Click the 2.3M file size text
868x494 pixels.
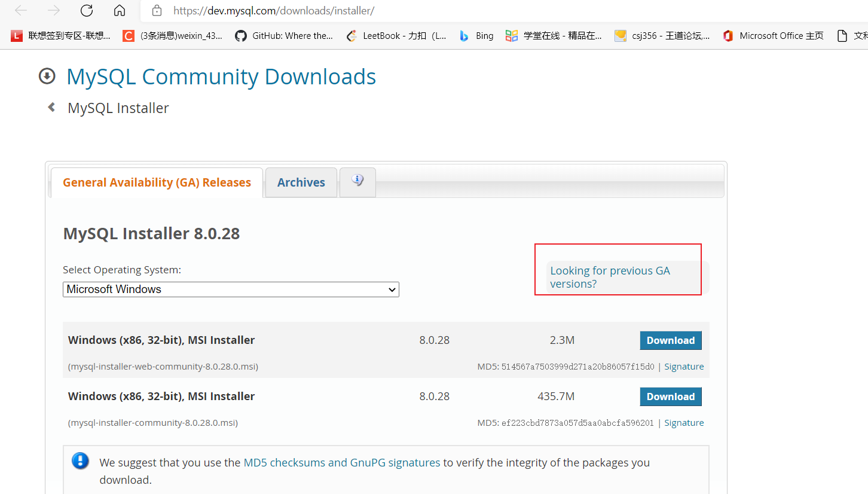(562, 340)
